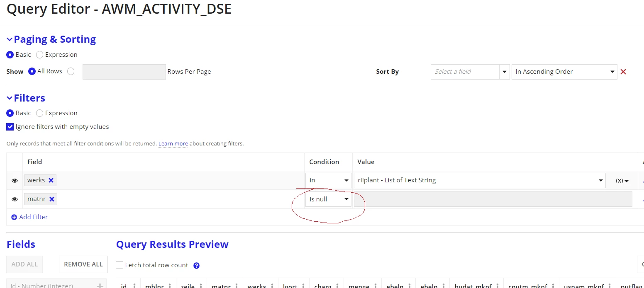Select Expression under Filters
Viewport: 644px width, 288px height.
(x=40, y=113)
